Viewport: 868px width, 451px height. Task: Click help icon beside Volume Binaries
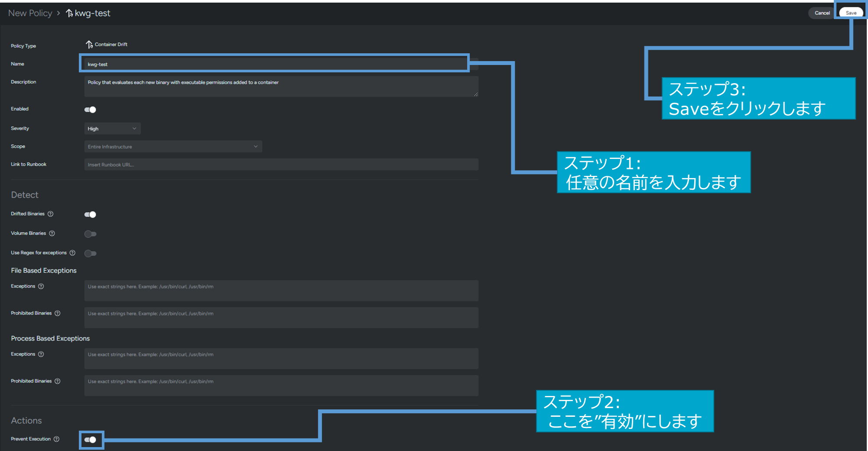(x=52, y=234)
